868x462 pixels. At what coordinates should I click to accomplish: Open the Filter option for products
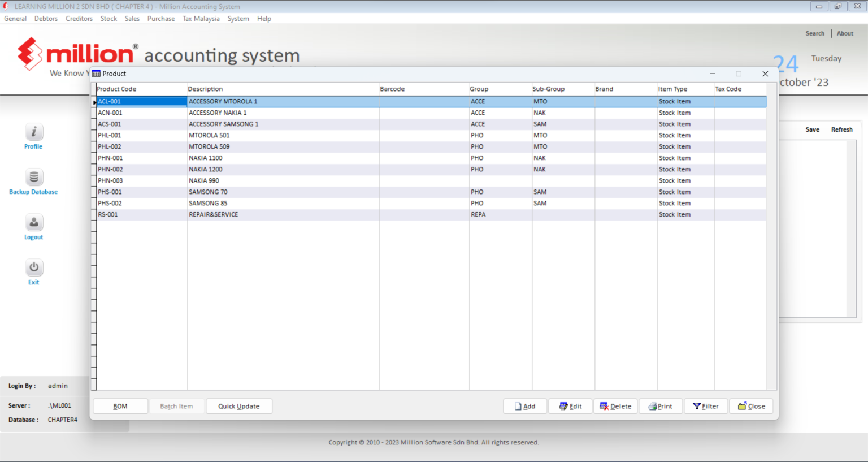click(706, 406)
